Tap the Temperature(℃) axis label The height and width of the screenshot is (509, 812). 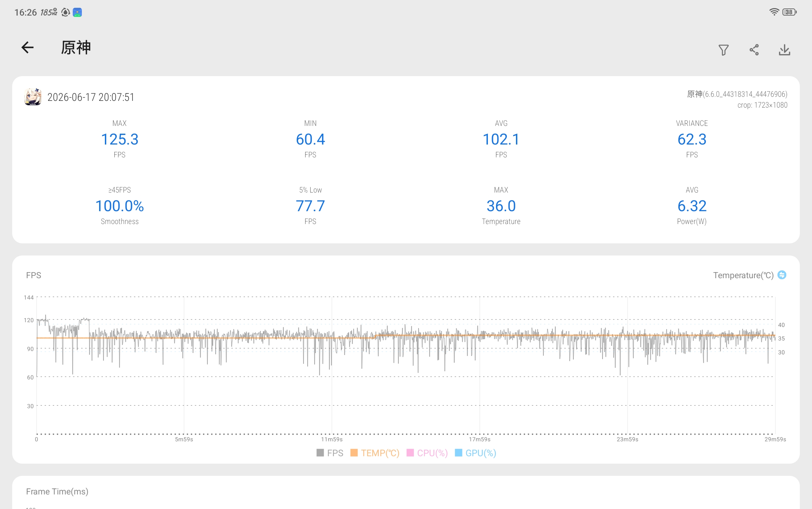click(x=743, y=275)
